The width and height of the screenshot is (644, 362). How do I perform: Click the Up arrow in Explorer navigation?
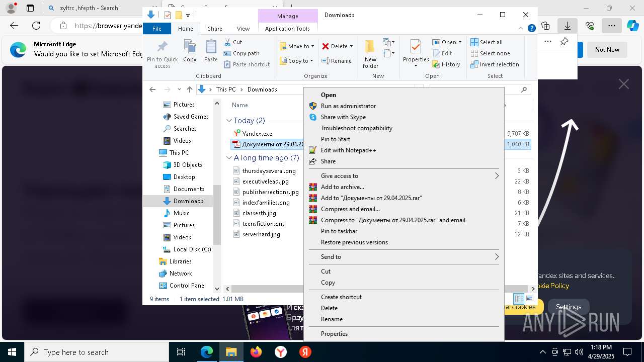(189, 89)
